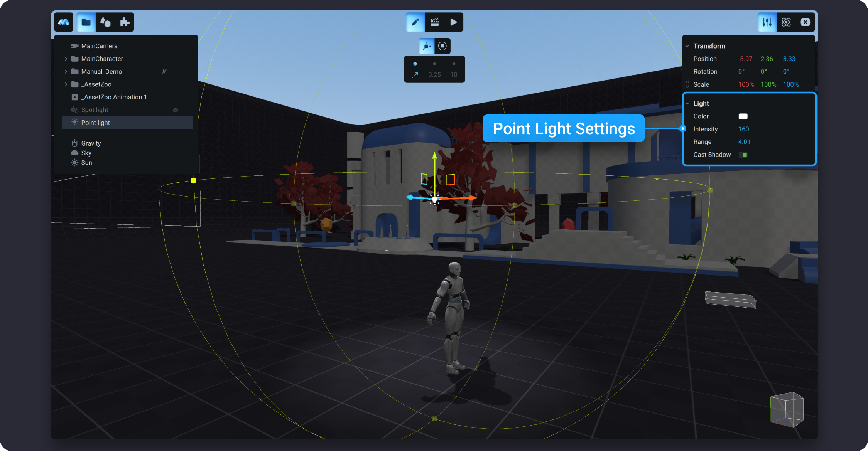Expand the _AssetZoo folder
The width and height of the screenshot is (868, 451).
pos(66,84)
